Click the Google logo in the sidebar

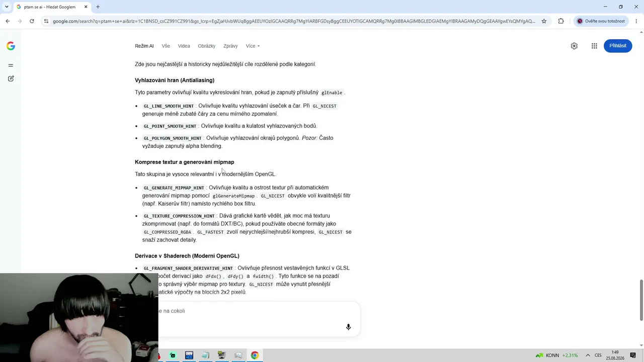(x=11, y=46)
